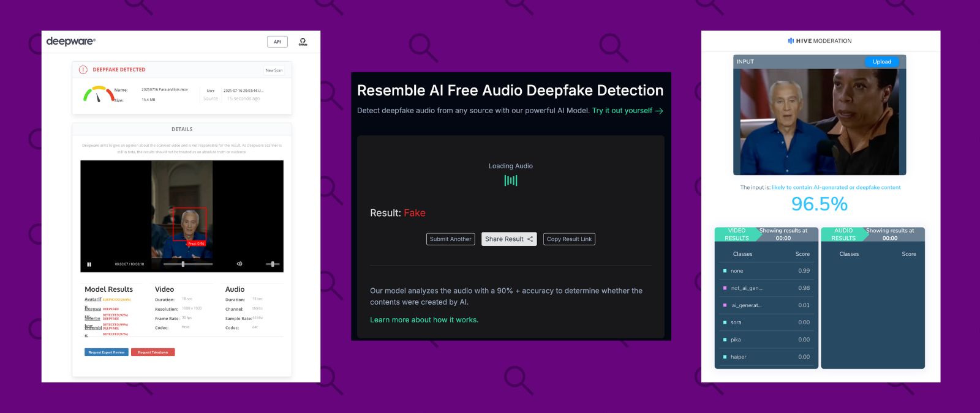Click the video time '00:00:07 / 00:00:18'
Screen dimensions: 980x413
click(129, 264)
